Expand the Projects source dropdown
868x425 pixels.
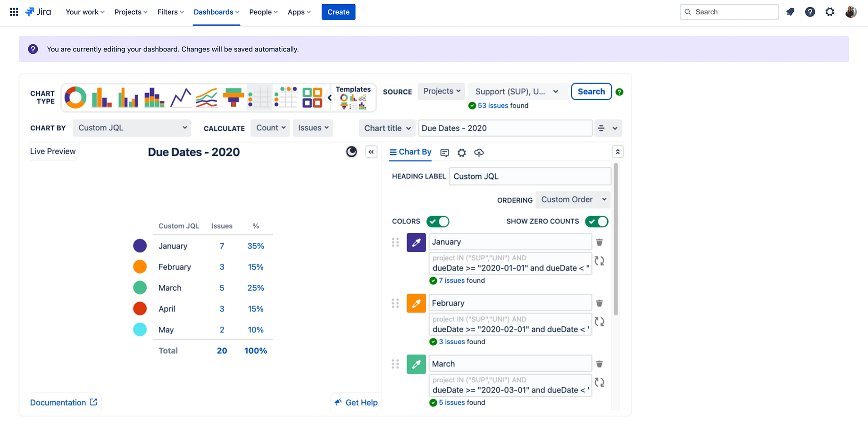pos(441,91)
